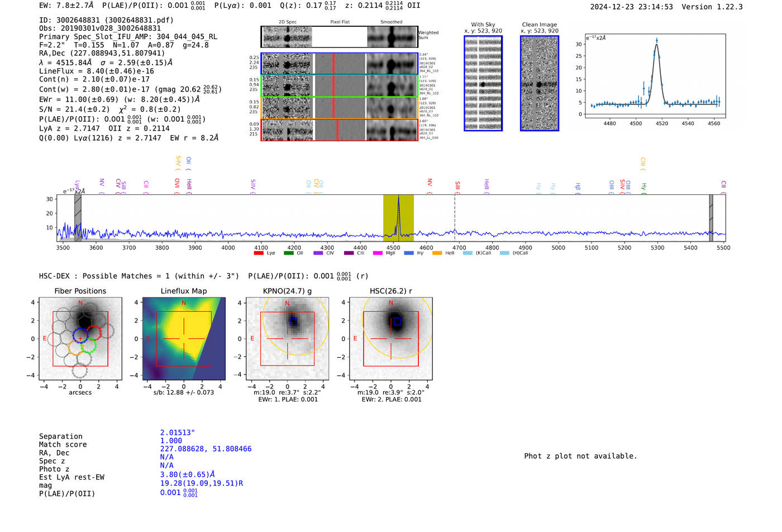Image resolution: width=782 pixels, height=532 pixels.
Task: Click the S/N = 21.4(±0.2) text
Action: tap(74, 109)
